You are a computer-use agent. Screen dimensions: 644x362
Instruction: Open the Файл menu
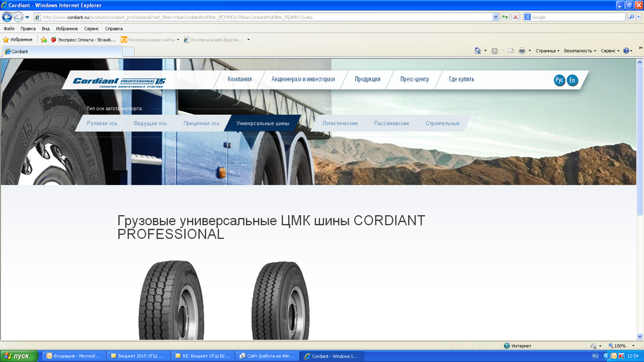point(9,29)
